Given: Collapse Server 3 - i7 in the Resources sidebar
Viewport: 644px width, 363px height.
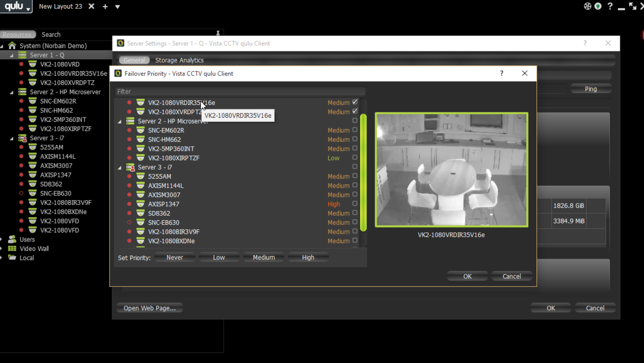Looking at the screenshot, I should (12, 138).
